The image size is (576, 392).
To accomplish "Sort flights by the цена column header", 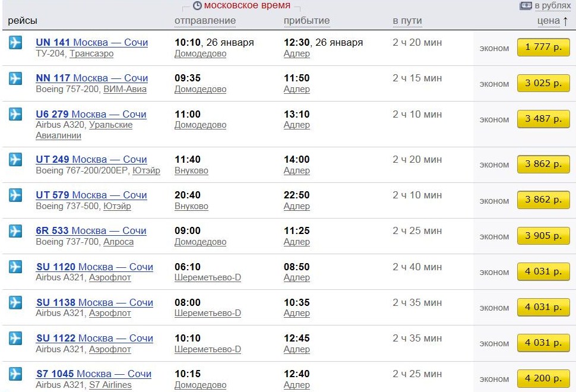I will tap(548, 21).
